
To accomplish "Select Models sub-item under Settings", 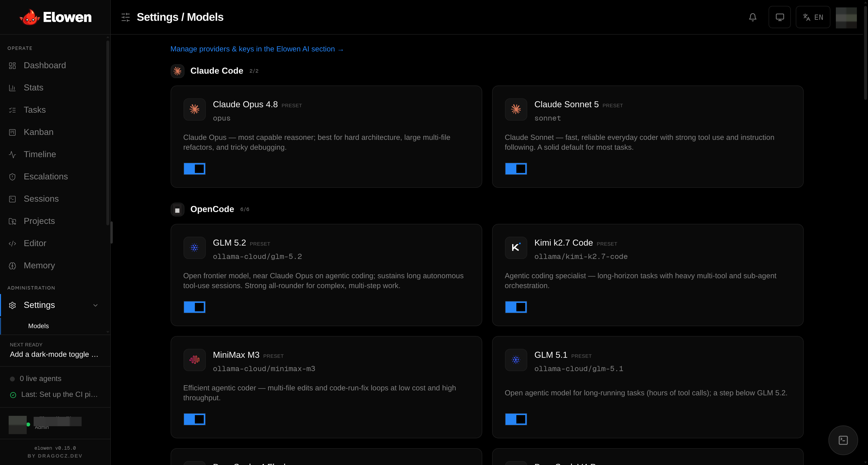I will pyautogui.click(x=38, y=326).
